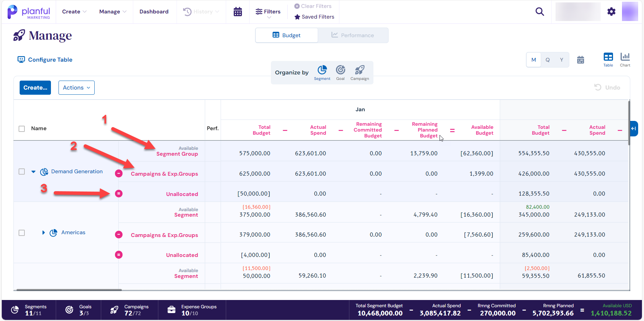Screen dimensions: 644x321
Task: Open the Configure Table link
Action: point(50,60)
